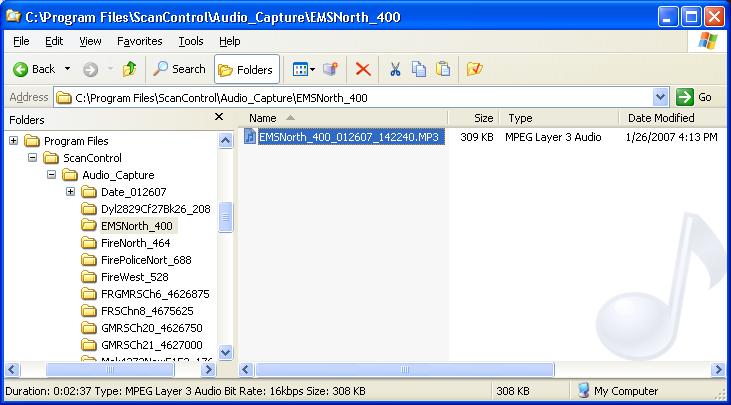Paste using the clipboard icon
Image resolution: width=731 pixels, height=405 pixels.
point(443,69)
